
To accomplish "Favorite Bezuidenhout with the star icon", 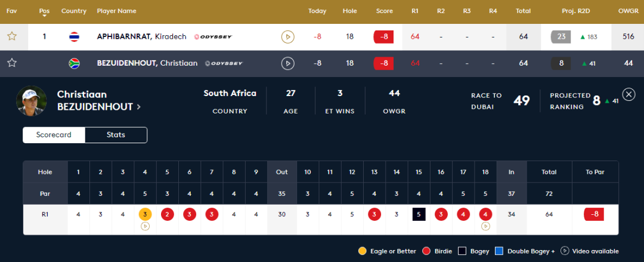I will 12,63.
